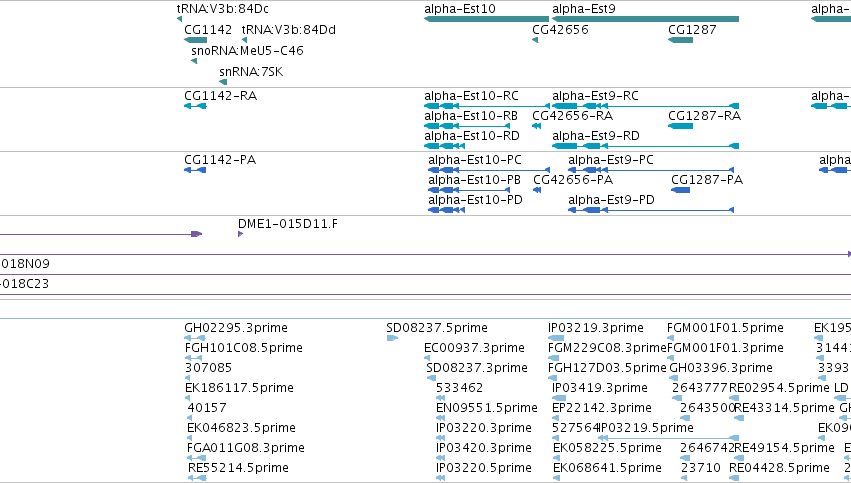
Task: Select the alpha-Est10 gene bar
Action: click(x=486, y=20)
